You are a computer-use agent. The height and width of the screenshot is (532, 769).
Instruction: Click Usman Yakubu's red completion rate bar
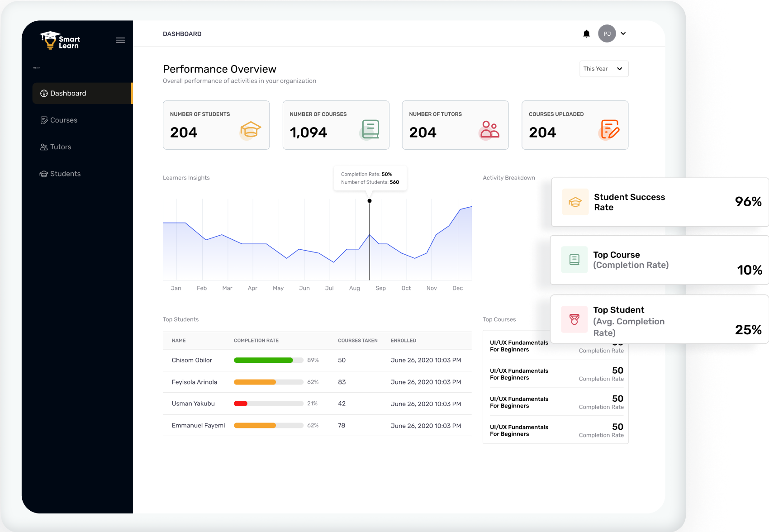click(x=240, y=403)
